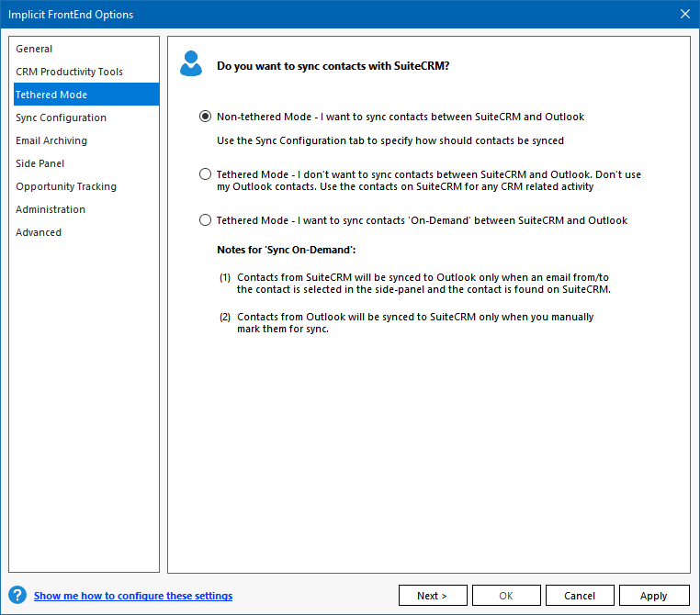The image size is (700, 615).
Task: Select the Tethered Mode tab
Action: pyautogui.click(x=51, y=95)
